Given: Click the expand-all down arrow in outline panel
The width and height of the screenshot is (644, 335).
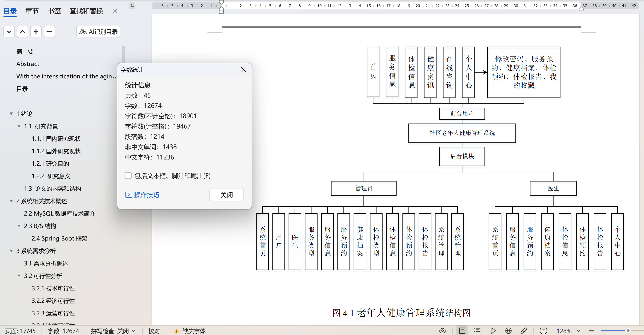Looking at the screenshot, I should [9, 32].
